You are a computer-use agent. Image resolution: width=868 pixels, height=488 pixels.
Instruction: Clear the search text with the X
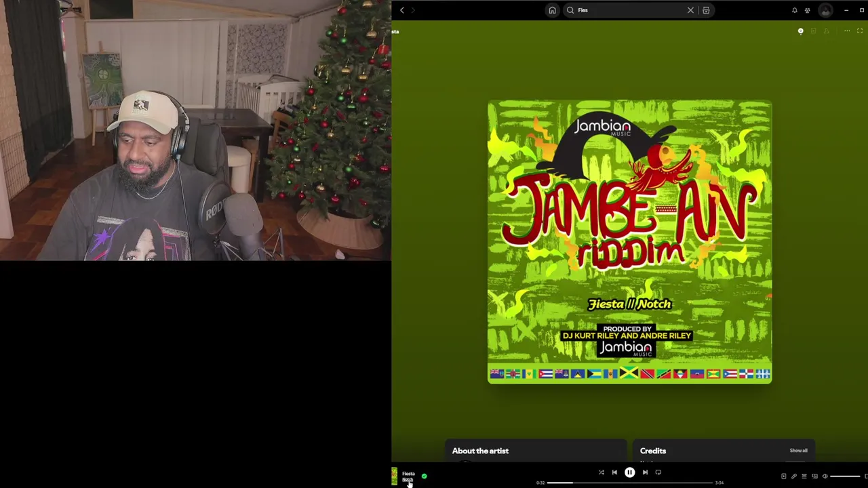(690, 10)
